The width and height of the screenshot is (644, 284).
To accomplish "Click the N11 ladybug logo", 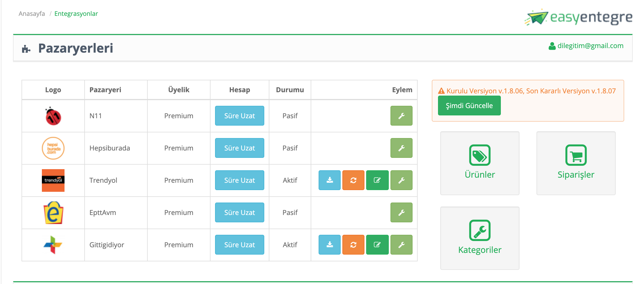I will pyautogui.click(x=53, y=116).
